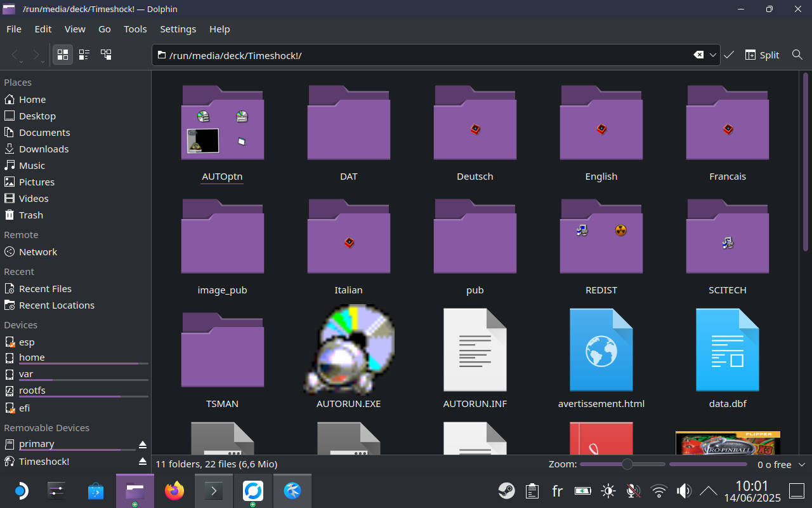Open location history dropdown arrow

coord(713,55)
